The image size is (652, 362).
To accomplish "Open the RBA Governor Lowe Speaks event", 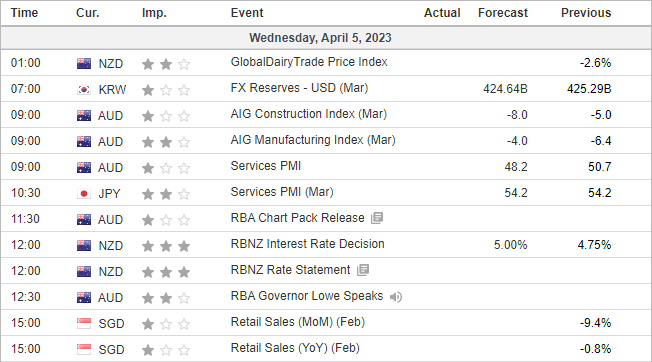I will [307, 296].
